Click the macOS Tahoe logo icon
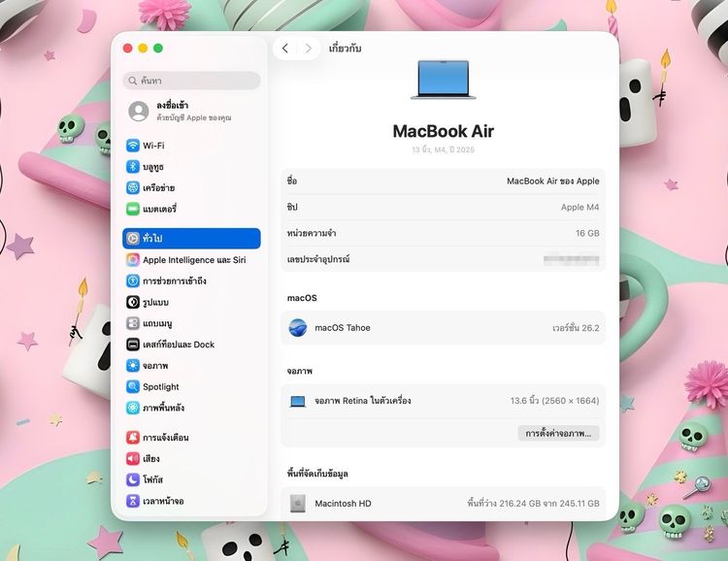 (x=298, y=327)
